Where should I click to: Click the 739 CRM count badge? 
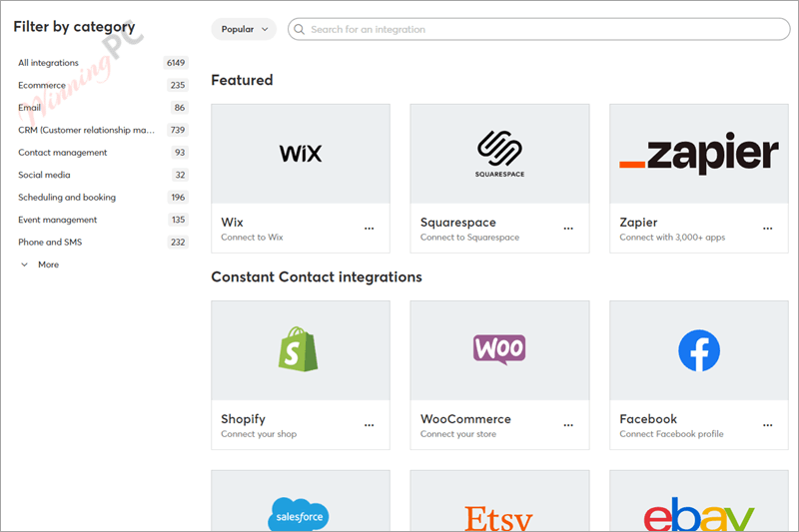tap(178, 130)
